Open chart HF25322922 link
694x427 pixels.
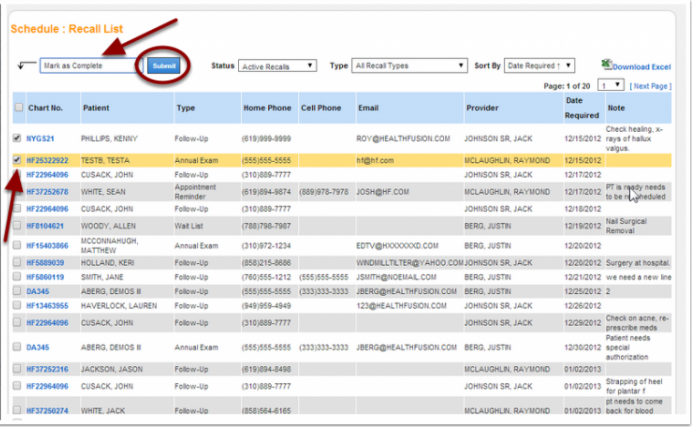pos(47,159)
